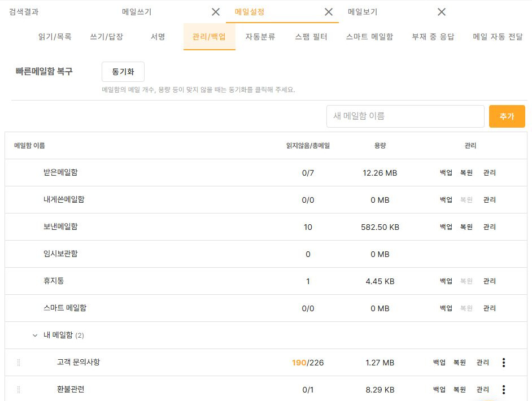Restore the 보낸메일함 mailbox
Viewport: 532px width, 401px height.
(466, 227)
